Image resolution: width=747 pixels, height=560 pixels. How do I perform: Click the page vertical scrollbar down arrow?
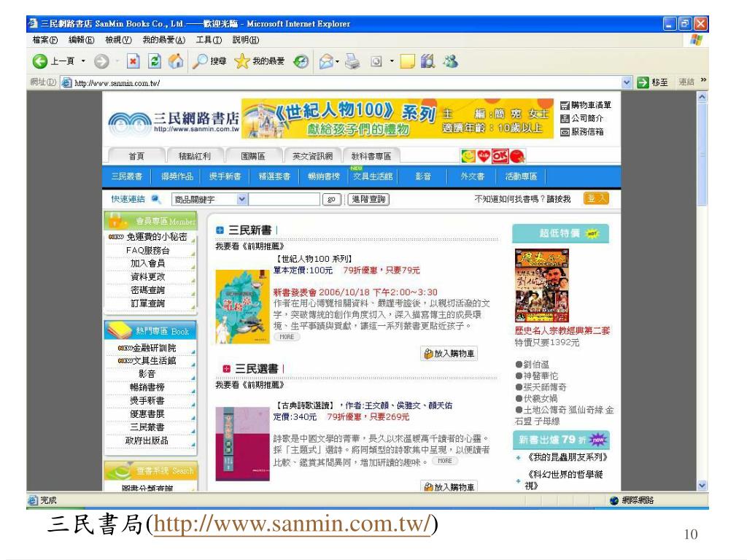pos(703,486)
